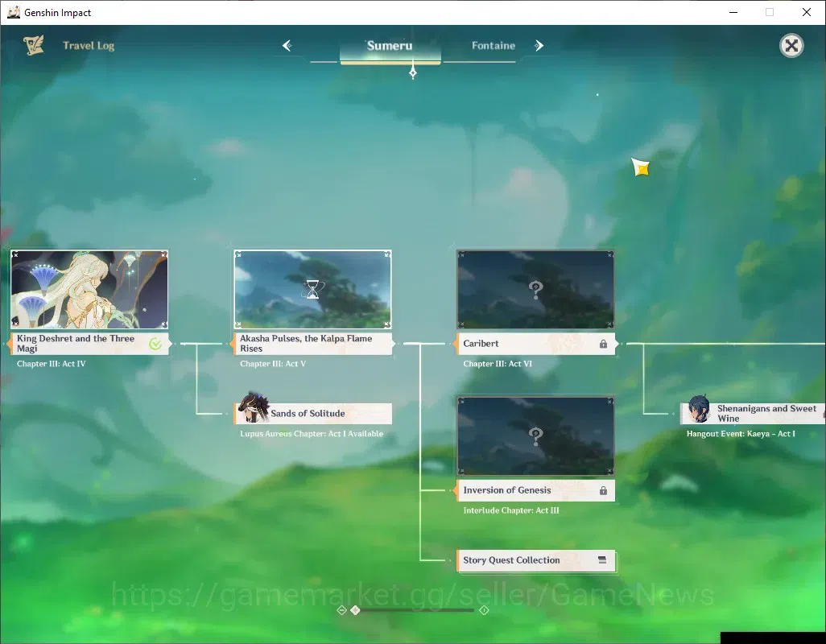Open Shenanigans and Sweet Wine hangout
826x644 pixels.
coord(753,413)
